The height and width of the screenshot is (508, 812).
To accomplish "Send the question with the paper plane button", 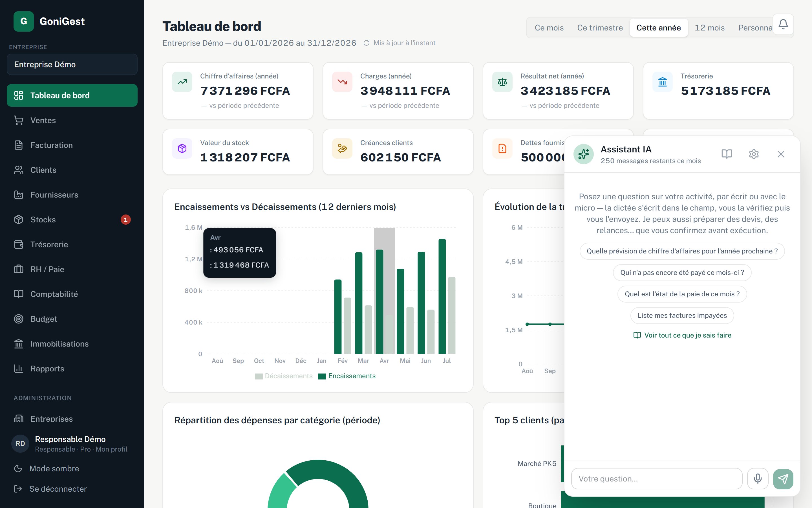I will point(783,479).
